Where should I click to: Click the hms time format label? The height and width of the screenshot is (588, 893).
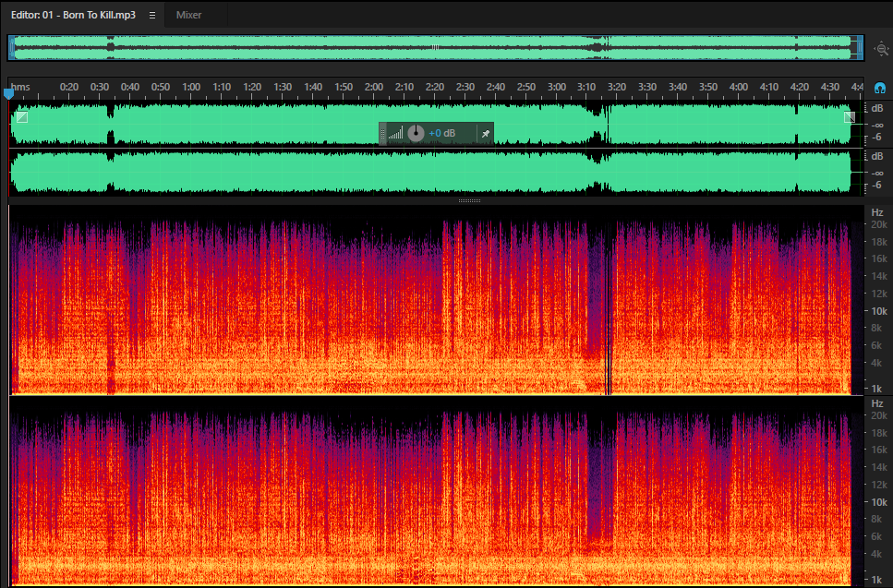pyautogui.click(x=20, y=87)
